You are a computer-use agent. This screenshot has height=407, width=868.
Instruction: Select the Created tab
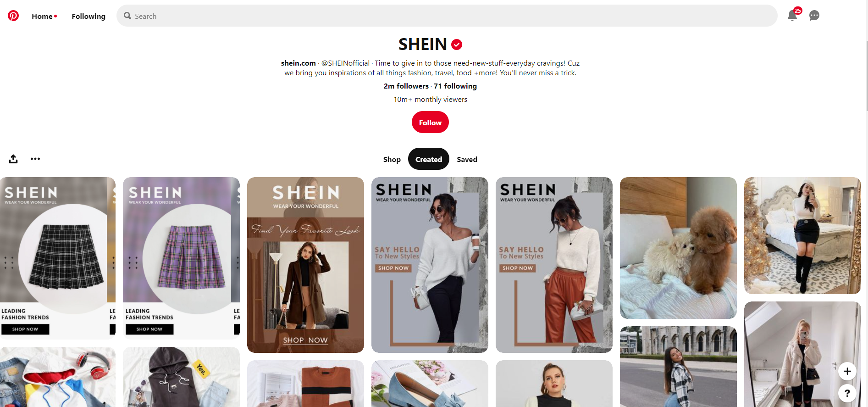pyautogui.click(x=429, y=159)
